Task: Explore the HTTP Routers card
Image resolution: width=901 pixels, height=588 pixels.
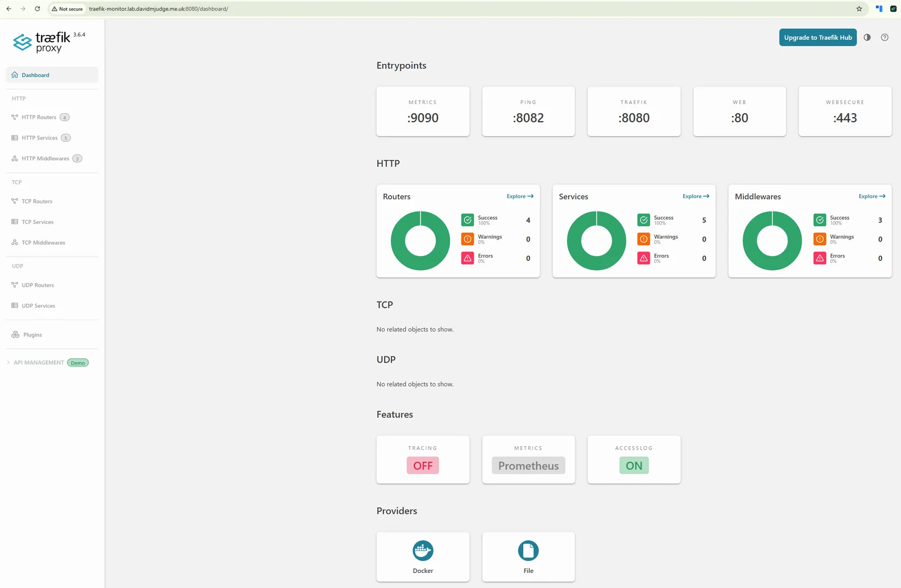Action: [x=520, y=196]
